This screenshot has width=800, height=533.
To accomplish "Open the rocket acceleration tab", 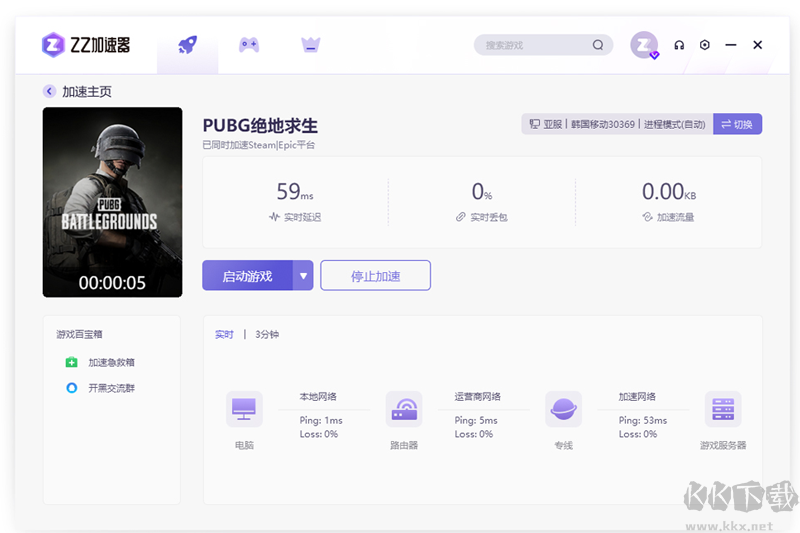I will [x=187, y=45].
